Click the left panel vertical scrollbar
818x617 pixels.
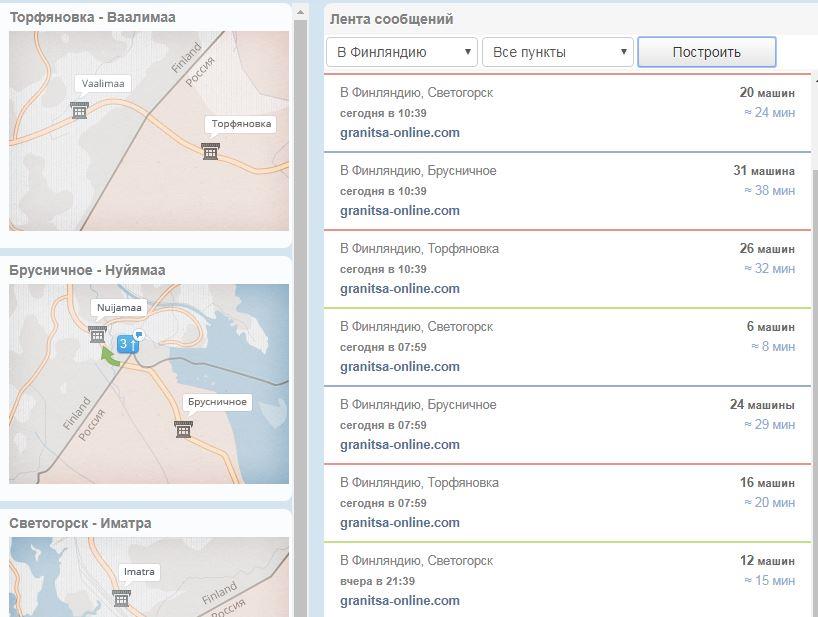pyautogui.click(x=300, y=300)
